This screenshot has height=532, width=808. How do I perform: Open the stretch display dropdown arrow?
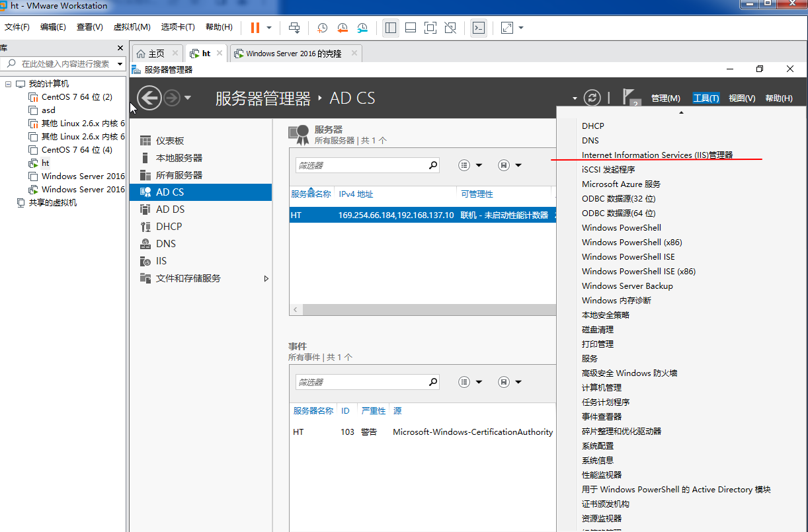tap(521, 28)
